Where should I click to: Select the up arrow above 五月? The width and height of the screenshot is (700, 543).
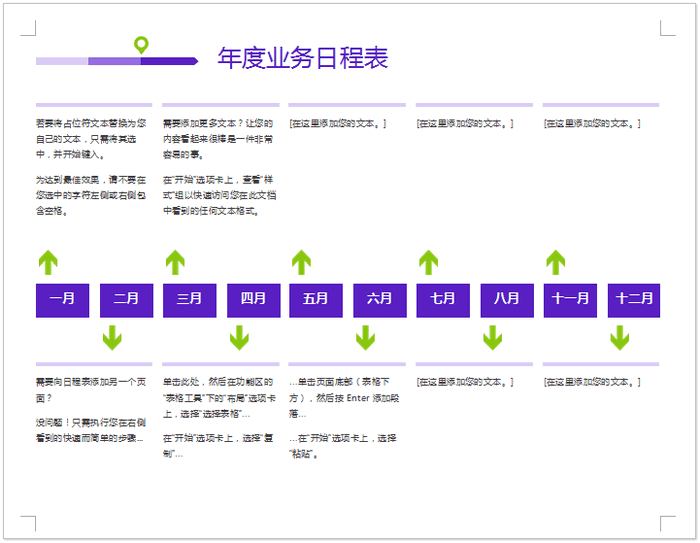(301, 262)
